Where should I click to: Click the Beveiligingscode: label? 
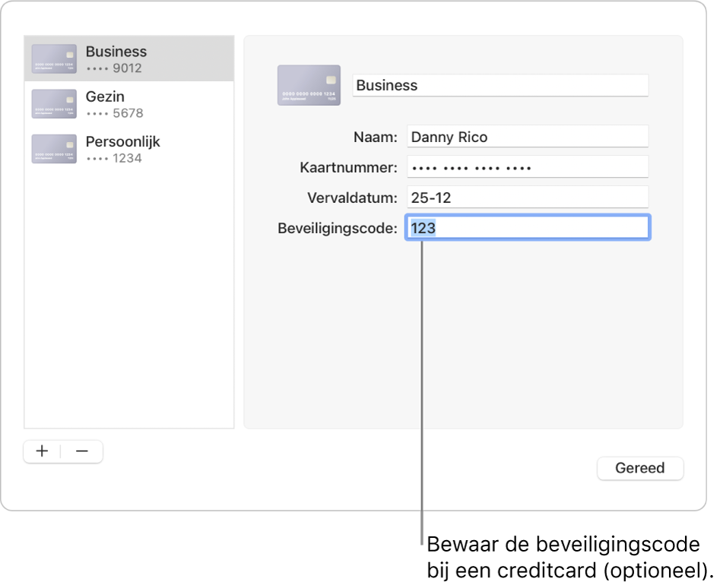pos(338,228)
